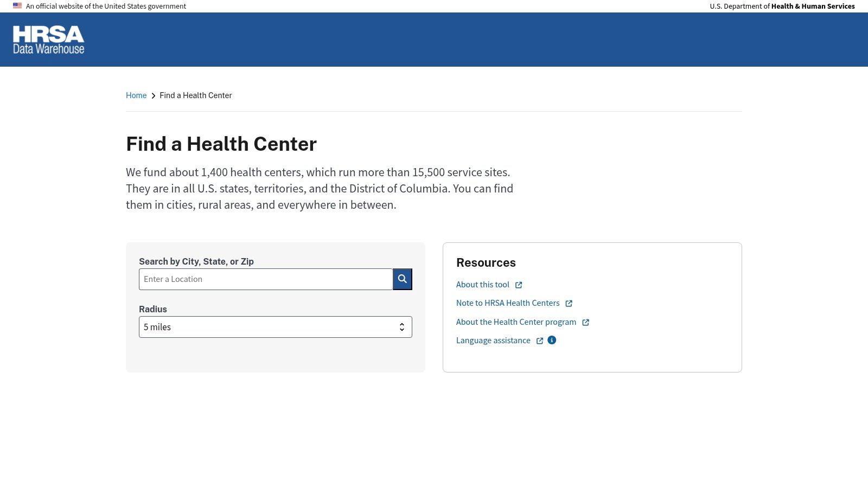Screen dimensions: 868x488
Task: Click the U.S. Department of Health & Human Services text
Action: [782, 6]
